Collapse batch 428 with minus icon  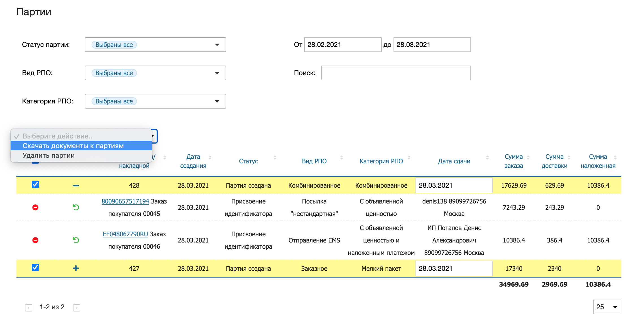tap(76, 186)
